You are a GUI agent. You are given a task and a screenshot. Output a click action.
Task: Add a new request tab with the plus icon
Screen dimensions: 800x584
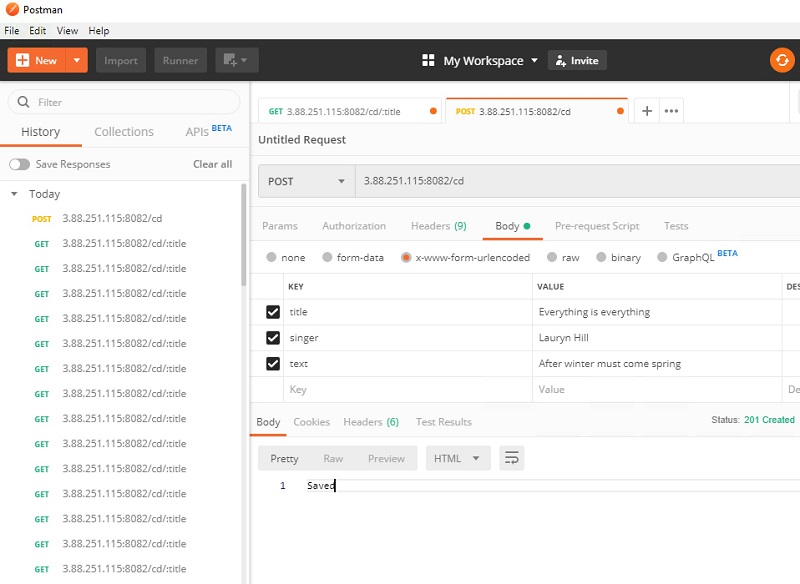point(646,111)
